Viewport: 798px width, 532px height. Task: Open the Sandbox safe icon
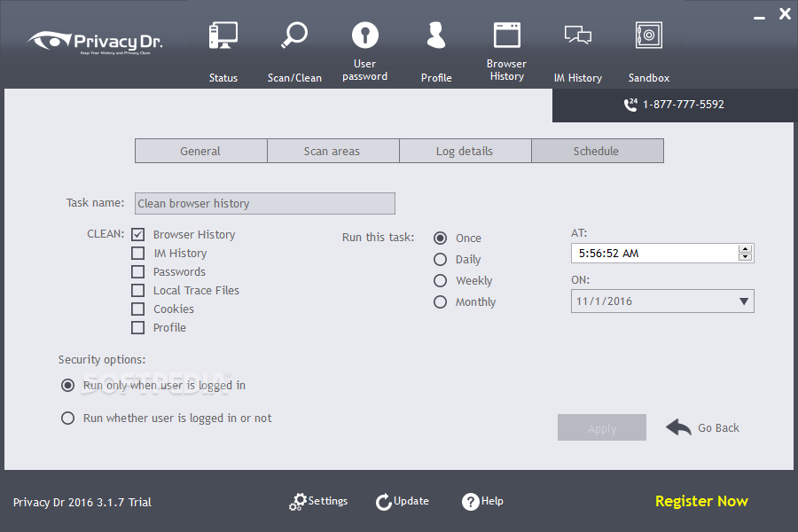click(649, 35)
